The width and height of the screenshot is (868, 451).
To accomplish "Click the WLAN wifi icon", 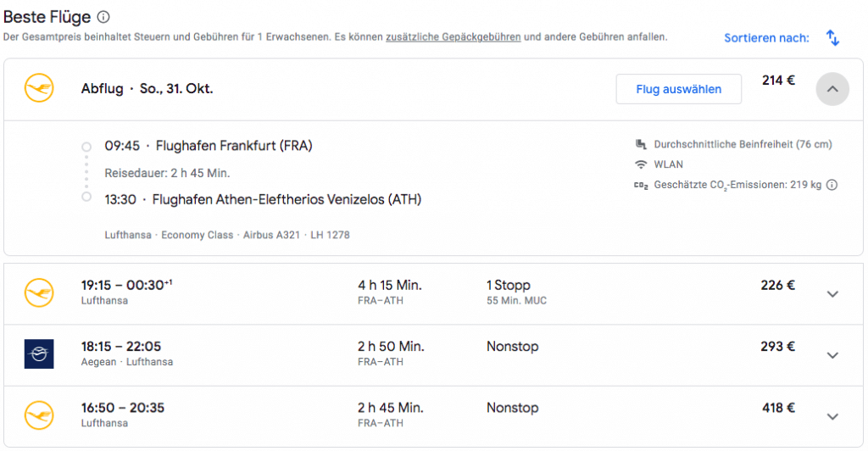I will 640,164.
